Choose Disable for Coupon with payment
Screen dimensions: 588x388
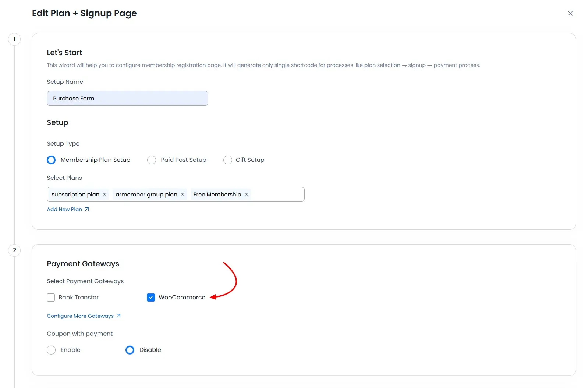(x=130, y=350)
